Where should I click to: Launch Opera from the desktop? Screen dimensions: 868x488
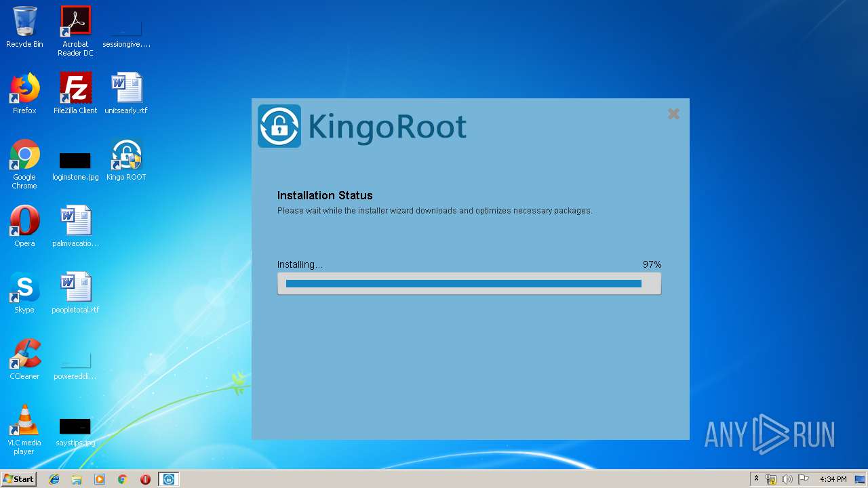24,226
